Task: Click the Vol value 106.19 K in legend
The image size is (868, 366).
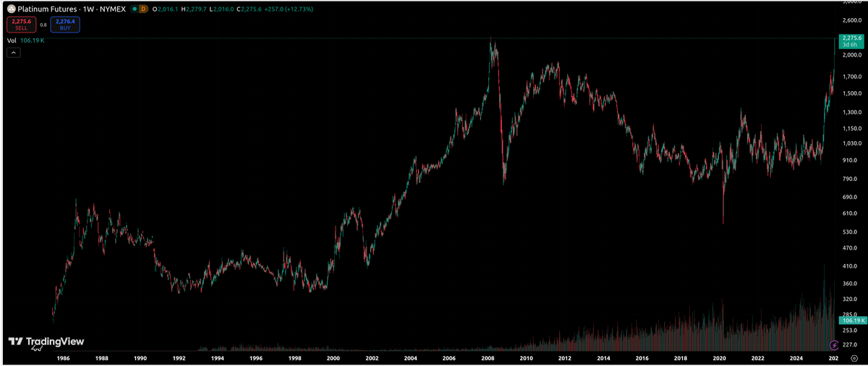Action: point(33,41)
